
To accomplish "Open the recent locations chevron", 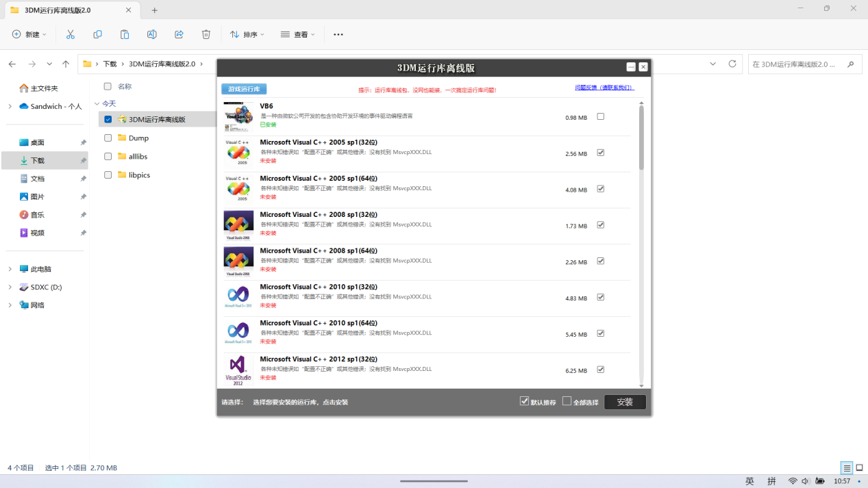I will click(x=49, y=64).
